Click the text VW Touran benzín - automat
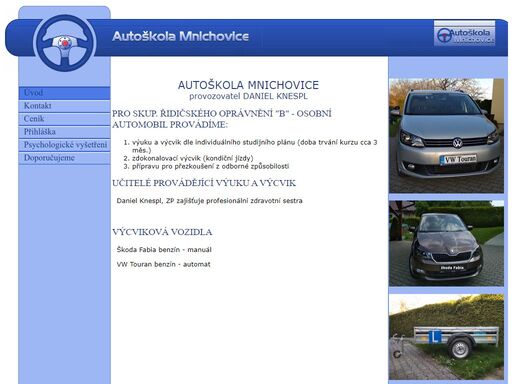Image resolution: width=512 pixels, height=384 pixels. click(x=163, y=264)
